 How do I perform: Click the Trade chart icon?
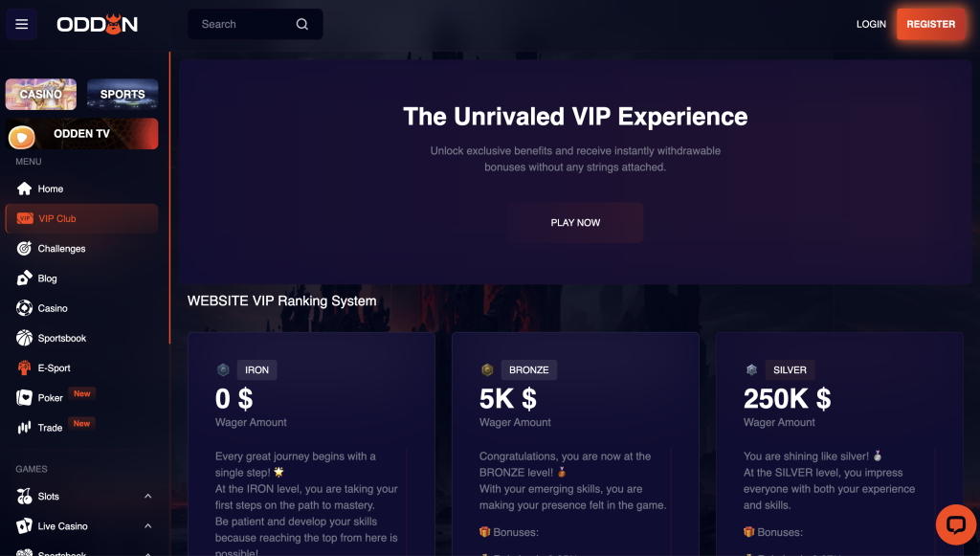24,428
